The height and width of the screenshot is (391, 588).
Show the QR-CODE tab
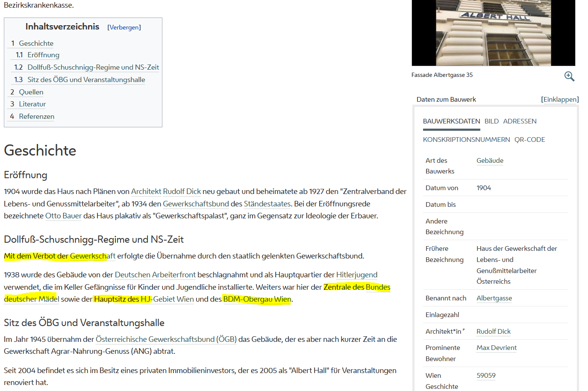tap(529, 140)
